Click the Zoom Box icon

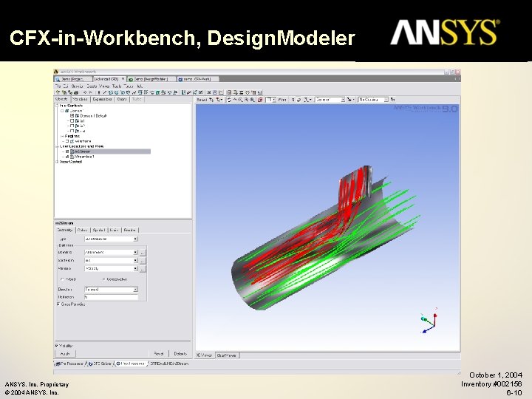point(246,100)
